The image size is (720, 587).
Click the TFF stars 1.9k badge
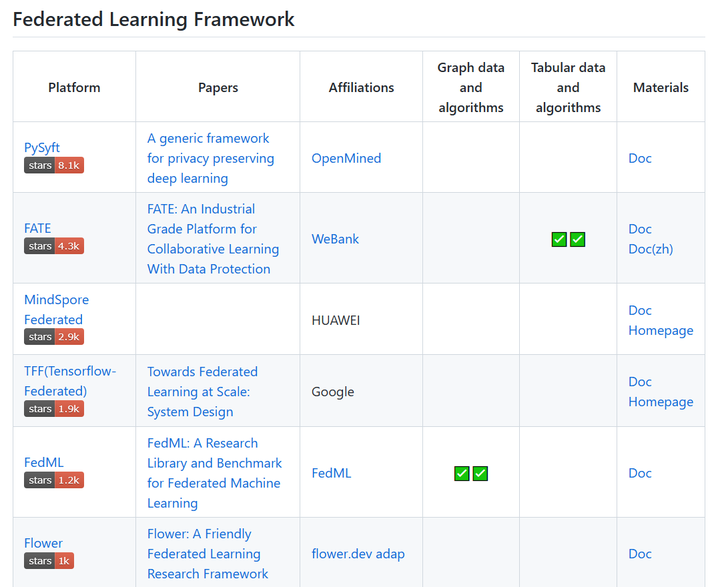point(54,409)
